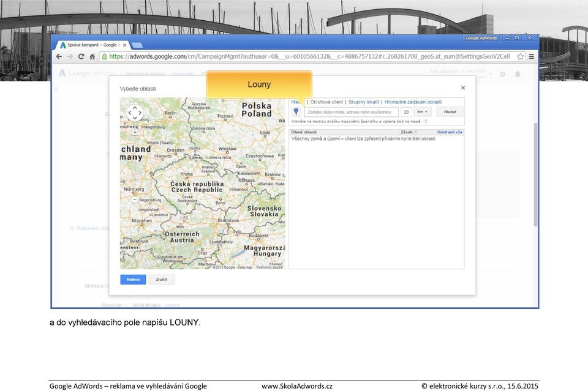The image size is (588, 391).
Task: Select the Správa kampaně browser tab
Action: (x=92, y=45)
